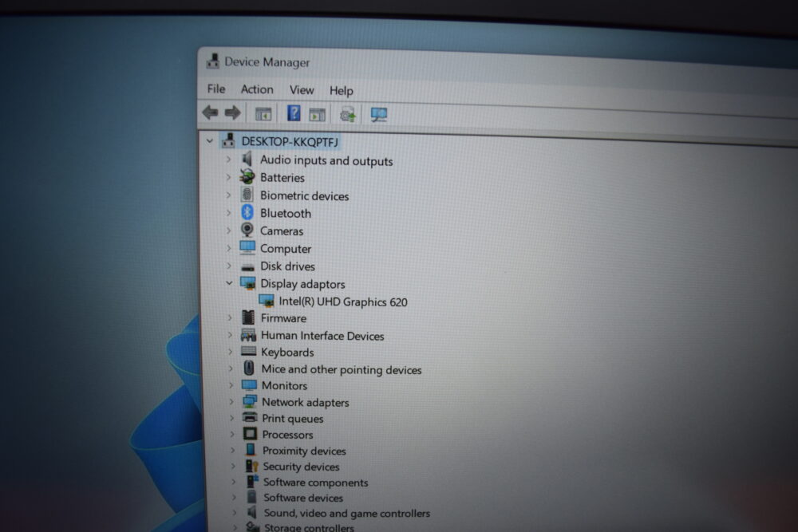Click the battery icon next to Batteries
Image resolution: width=798 pixels, height=532 pixels.
[247, 177]
